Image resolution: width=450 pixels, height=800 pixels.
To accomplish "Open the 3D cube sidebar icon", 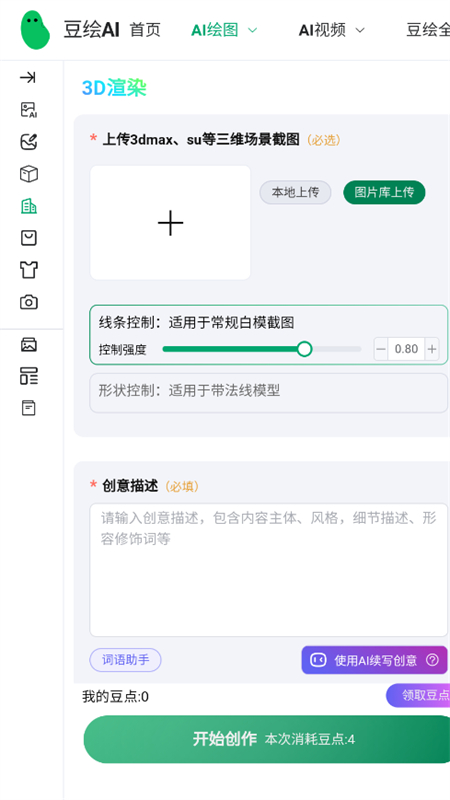I will click(x=29, y=174).
